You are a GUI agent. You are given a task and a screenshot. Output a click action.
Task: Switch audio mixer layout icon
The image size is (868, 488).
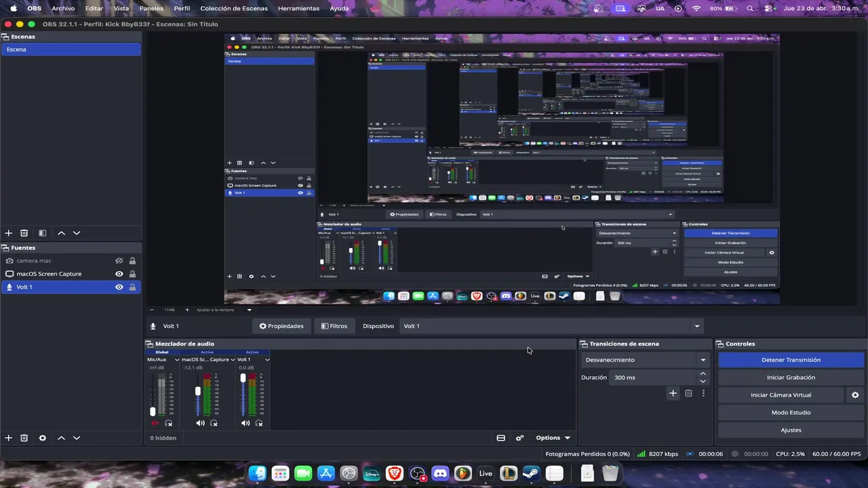click(500, 438)
